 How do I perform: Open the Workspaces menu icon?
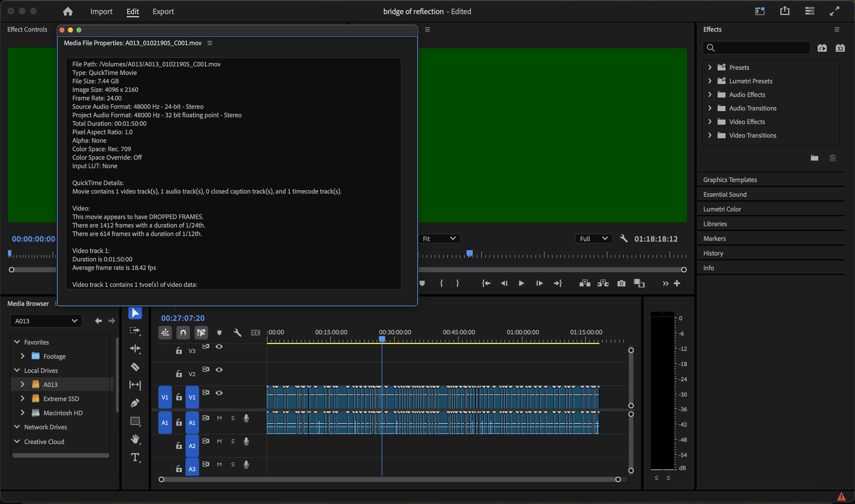810,11
